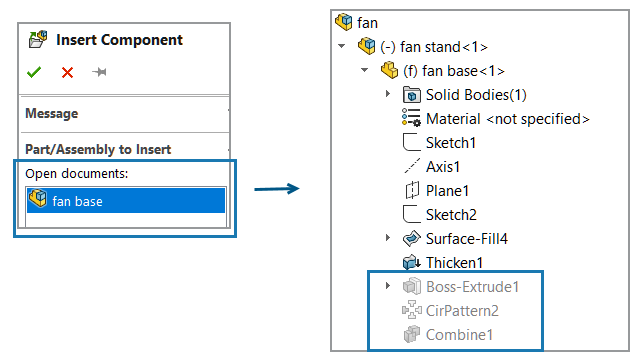The height and width of the screenshot is (360, 640).
Task: Click the Material not specified icon
Action: pyautogui.click(x=411, y=118)
